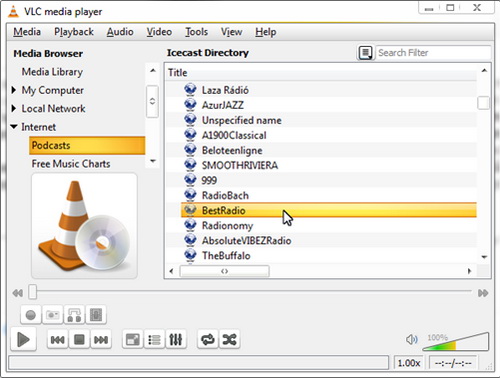Open the Video menu
Image resolution: width=500 pixels, height=378 pixels.
tap(159, 32)
